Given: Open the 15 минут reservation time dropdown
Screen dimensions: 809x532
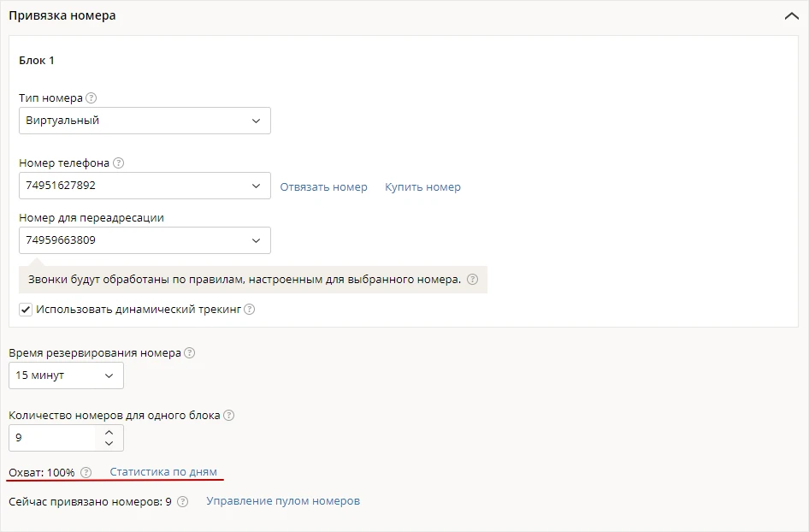Looking at the screenshot, I should (x=66, y=375).
